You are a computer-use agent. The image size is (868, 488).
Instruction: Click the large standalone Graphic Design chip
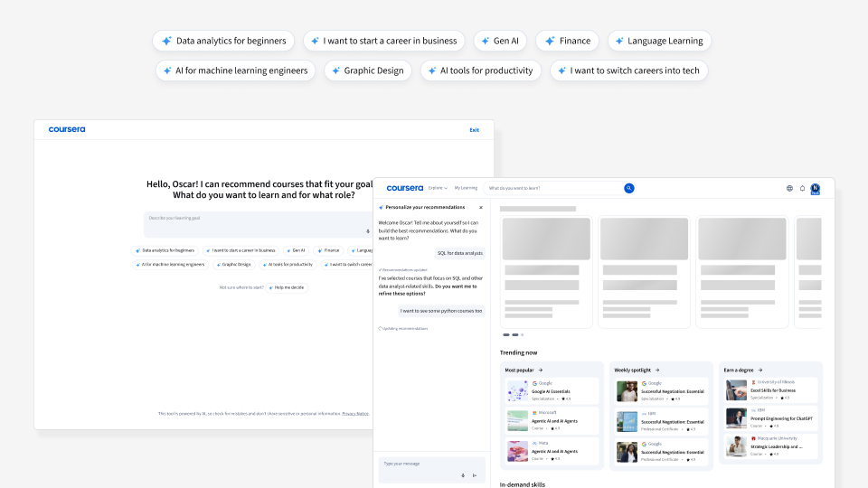pos(368,70)
